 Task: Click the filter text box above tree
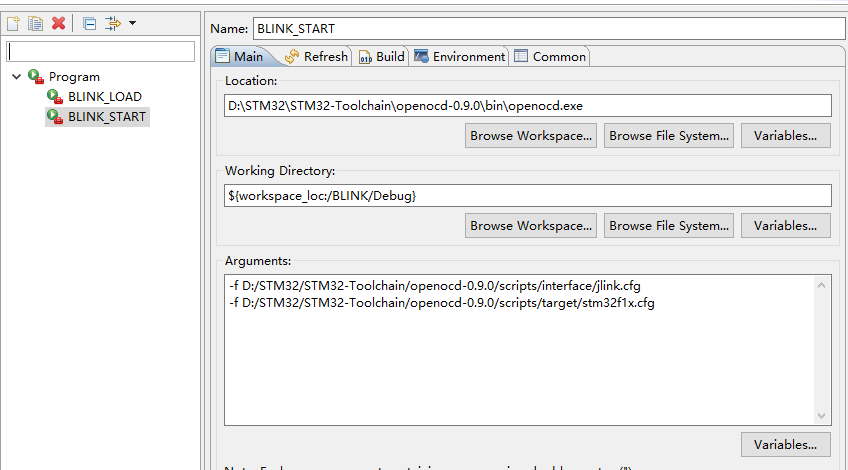pos(101,52)
